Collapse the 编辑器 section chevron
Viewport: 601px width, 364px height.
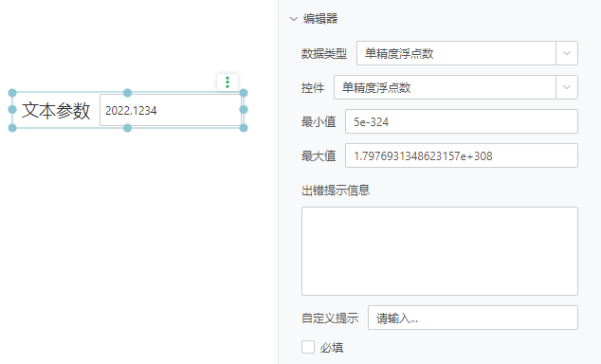pos(294,19)
